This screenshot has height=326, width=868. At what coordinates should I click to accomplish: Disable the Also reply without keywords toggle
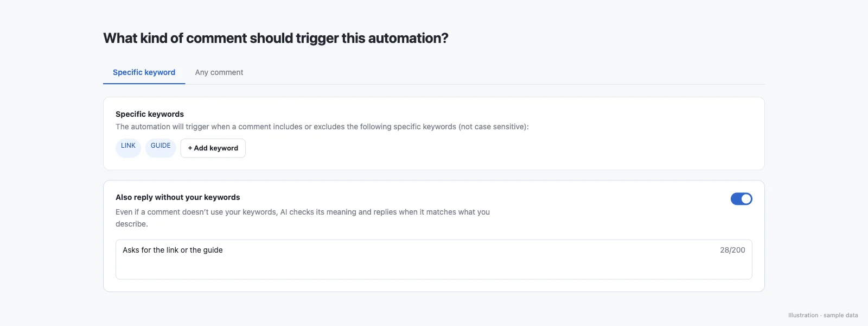point(741,199)
